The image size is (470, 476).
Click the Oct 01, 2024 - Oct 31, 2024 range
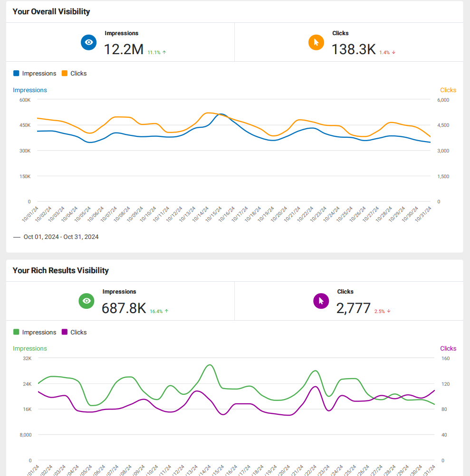point(61,237)
